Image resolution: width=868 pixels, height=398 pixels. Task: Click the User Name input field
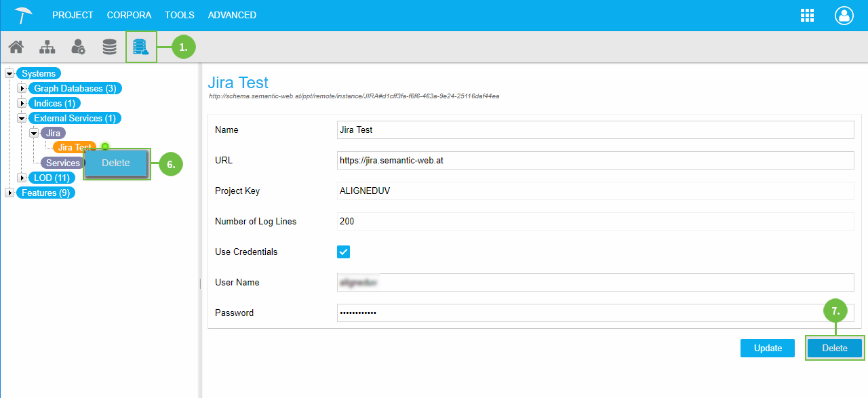595,282
